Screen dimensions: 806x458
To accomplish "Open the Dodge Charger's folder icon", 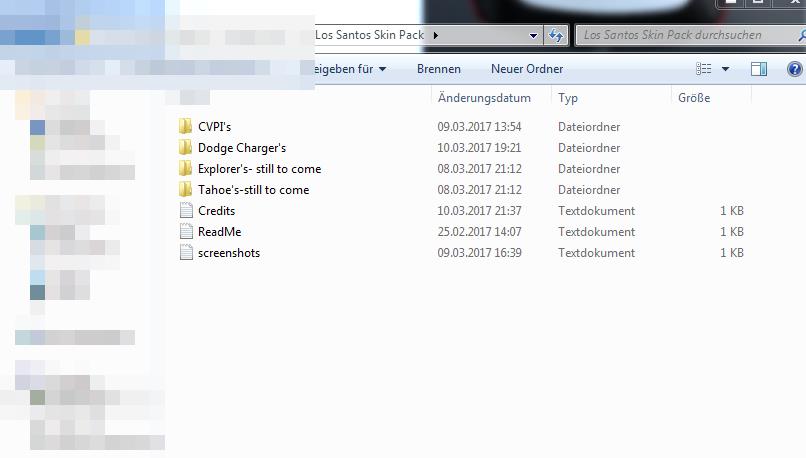I will 186,148.
